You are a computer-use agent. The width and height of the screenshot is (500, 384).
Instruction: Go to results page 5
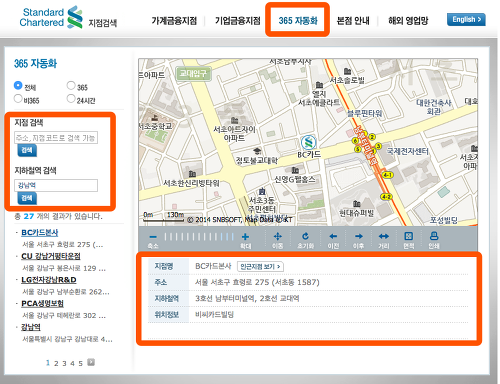pos(80,363)
